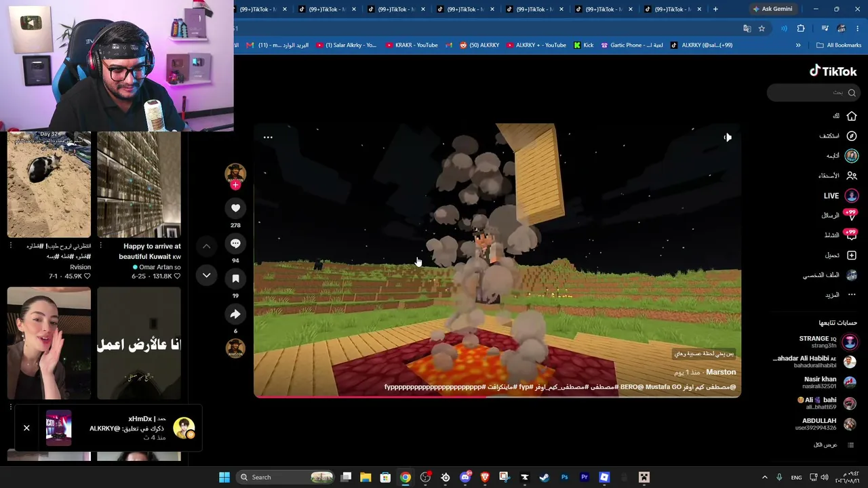Screen dimensions: 868x488
Task: Show hidden system tray icons
Action: click(x=765, y=477)
